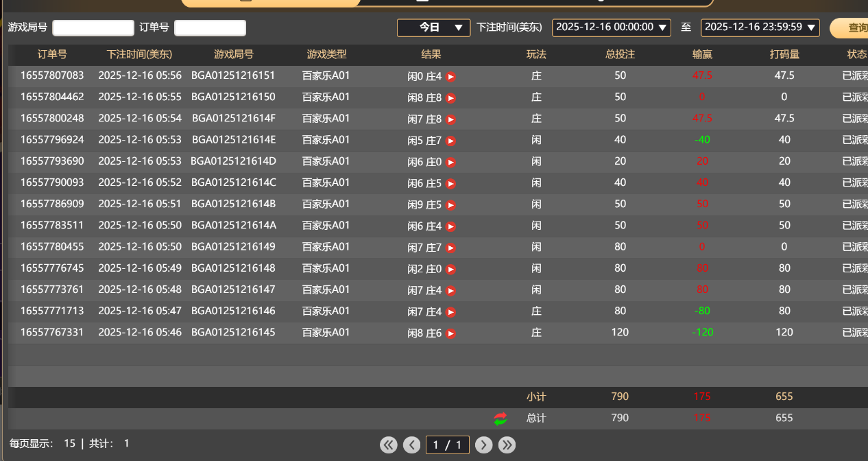Jump to last page with double-right arrow
This screenshot has width=868, height=461.
pos(507,445)
